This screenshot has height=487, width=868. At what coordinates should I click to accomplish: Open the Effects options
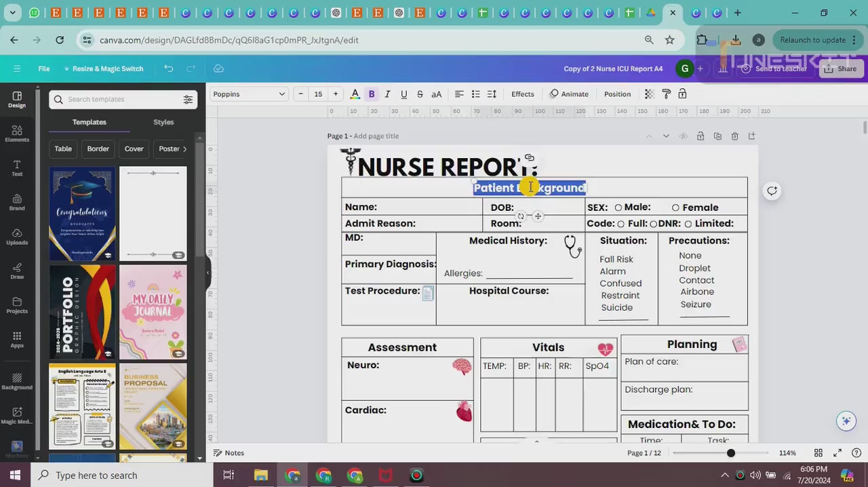[523, 94]
